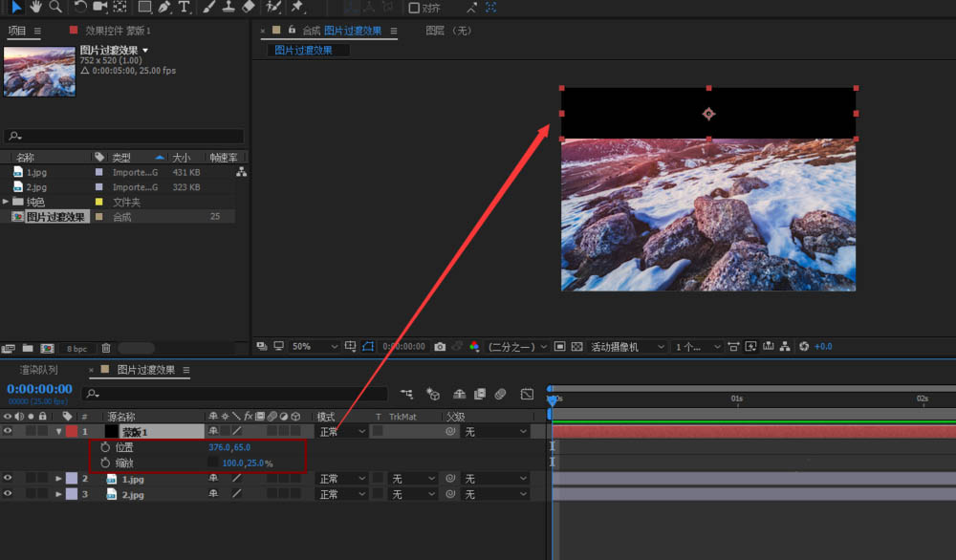The width and height of the screenshot is (956, 560).
Task: Select the Brush tool
Action: click(x=208, y=7)
